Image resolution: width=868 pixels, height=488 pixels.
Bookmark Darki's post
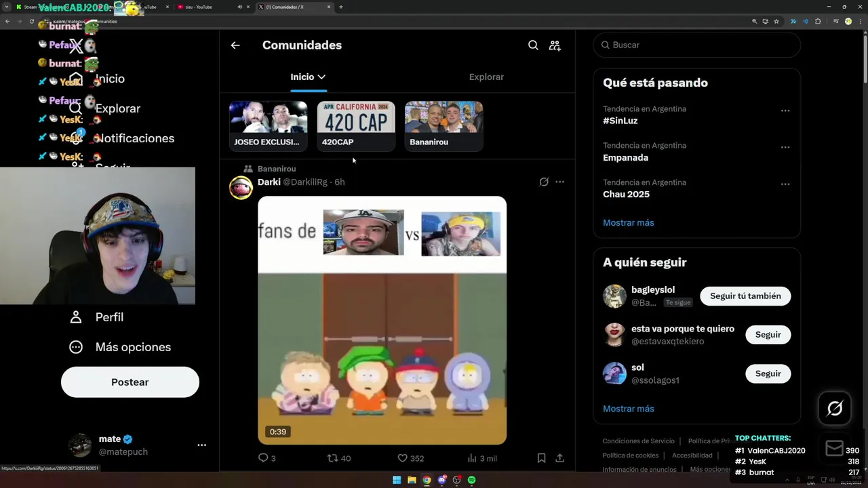(541, 458)
